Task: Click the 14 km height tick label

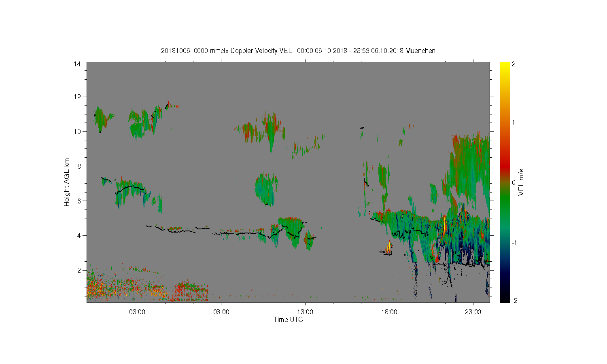Action: [x=77, y=64]
